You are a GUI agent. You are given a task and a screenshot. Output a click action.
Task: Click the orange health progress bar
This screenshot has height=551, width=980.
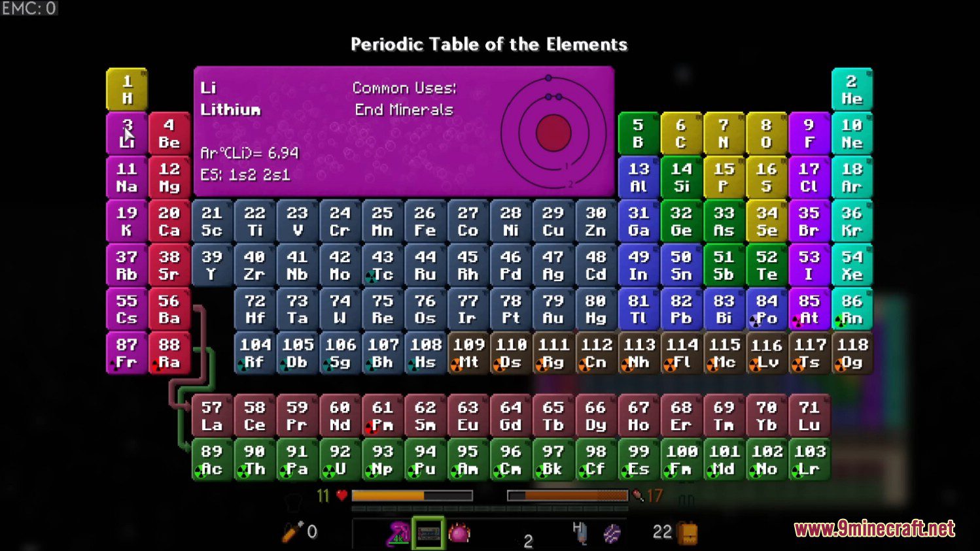pyautogui.click(x=412, y=496)
